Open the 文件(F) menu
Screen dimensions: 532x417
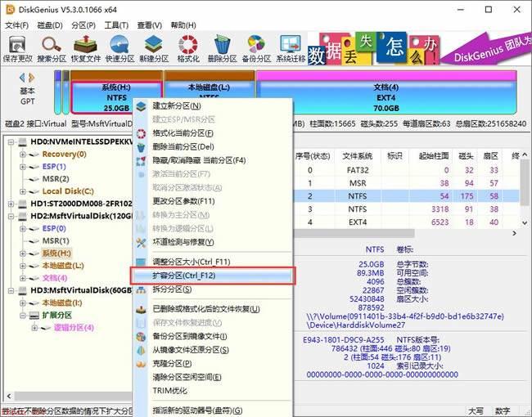coord(16,25)
